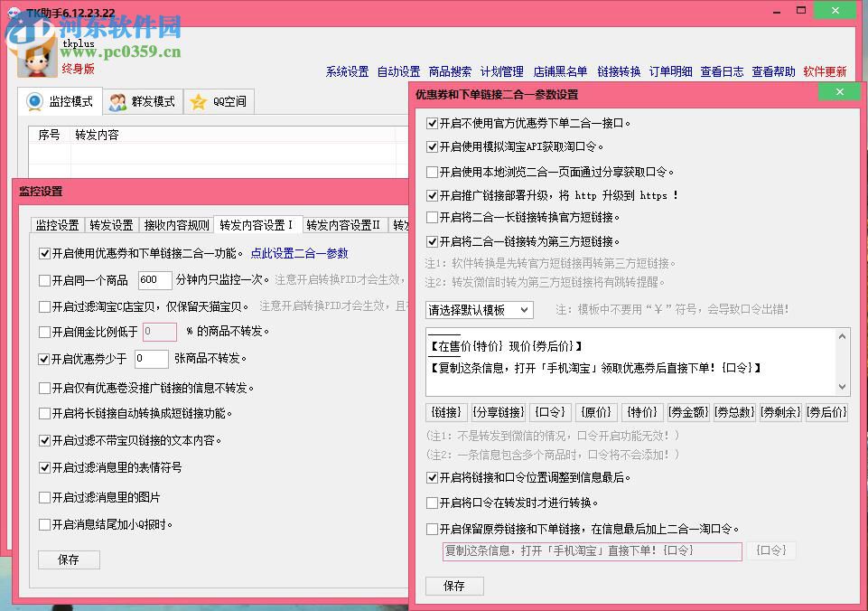Click the gold star icon on QQ空间 tab
The width and height of the screenshot is (868, 611).
[197, 101]
